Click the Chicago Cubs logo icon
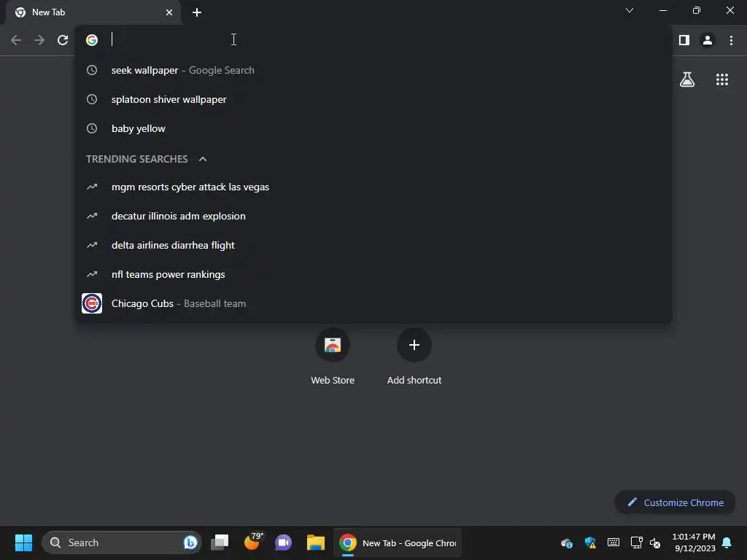747x560 pixels. click(92, 303)
